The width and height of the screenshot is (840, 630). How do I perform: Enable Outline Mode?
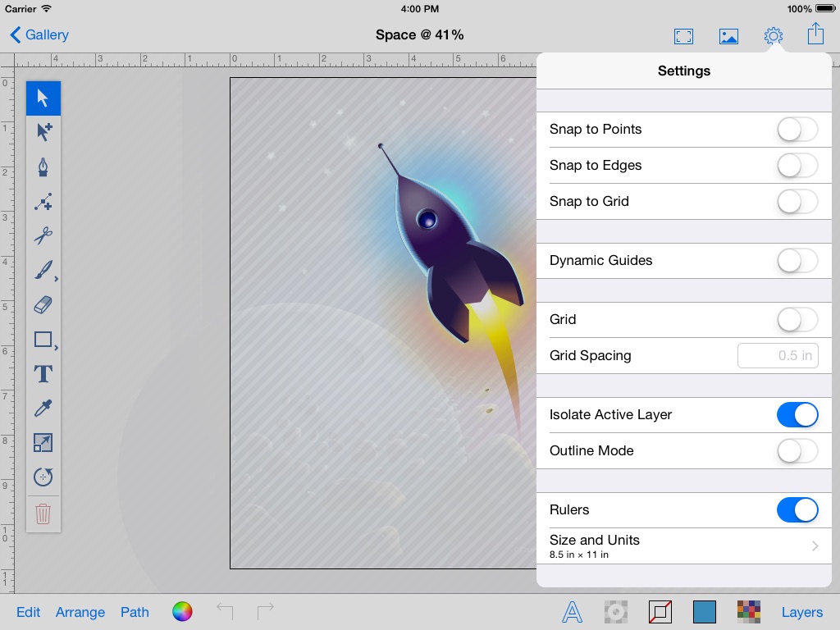[x=797, y=451]
